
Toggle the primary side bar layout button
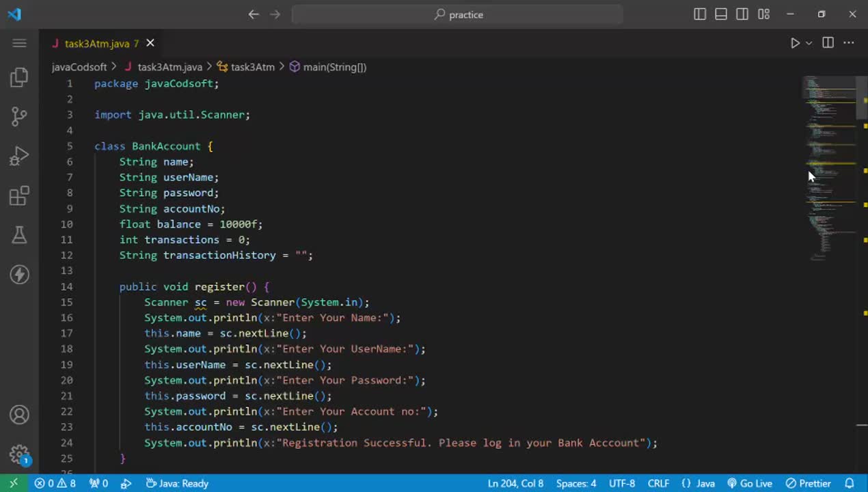(700, 14)
